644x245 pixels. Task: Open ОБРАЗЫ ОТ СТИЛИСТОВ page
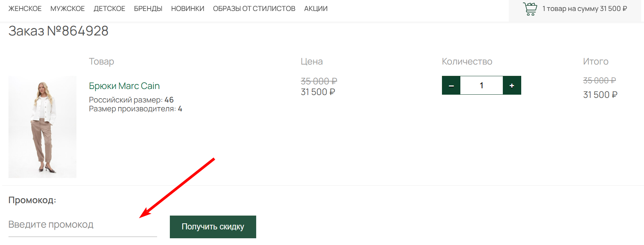tap(254, 9)
